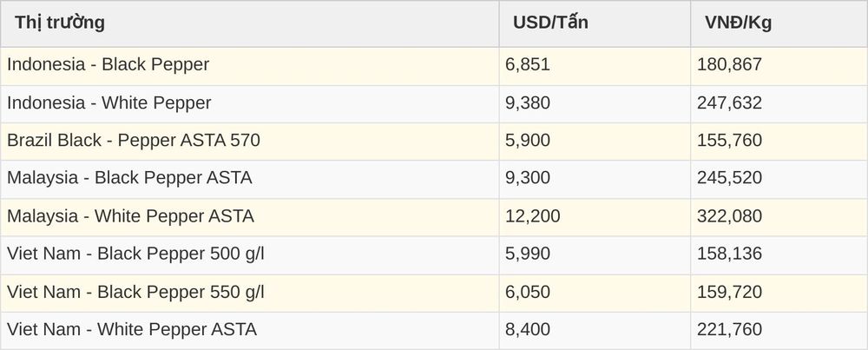Click the VNĐ/Kg column header

[779, 23]
